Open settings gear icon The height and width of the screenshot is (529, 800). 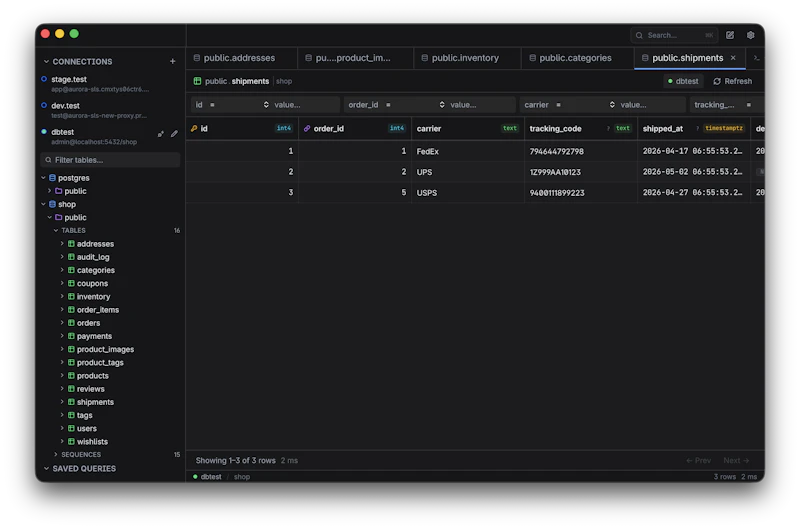tap(751, 35)
